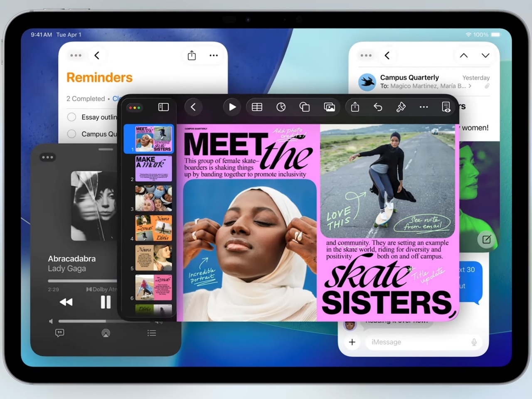Tap the 9:41 AM status clock
The width and height of the screenshot is (532, 399).
click(41, 34)
